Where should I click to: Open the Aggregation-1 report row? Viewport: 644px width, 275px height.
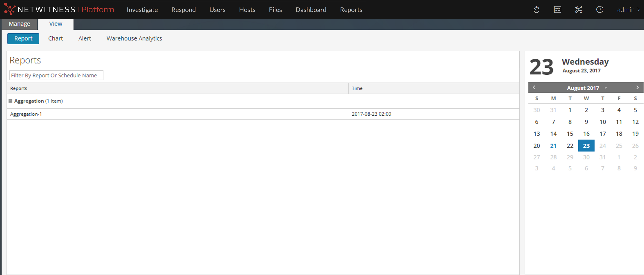tap(26, 114)
